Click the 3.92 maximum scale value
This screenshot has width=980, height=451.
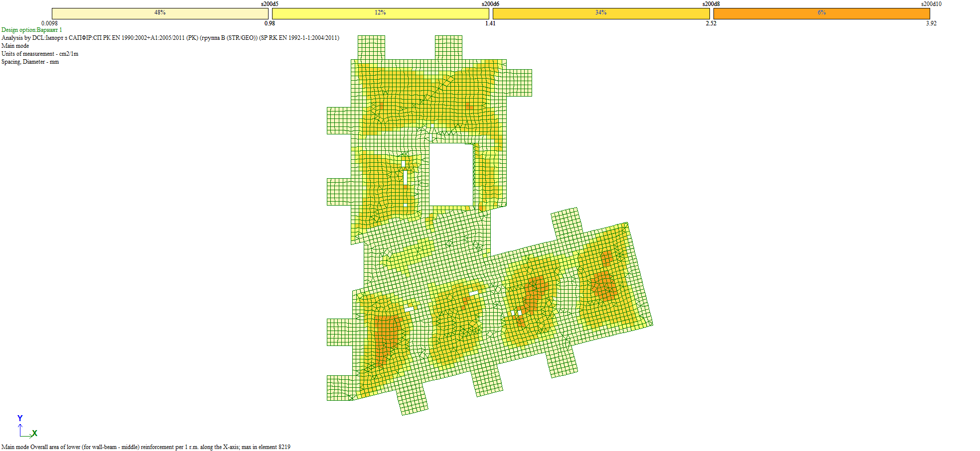[931, 23]
